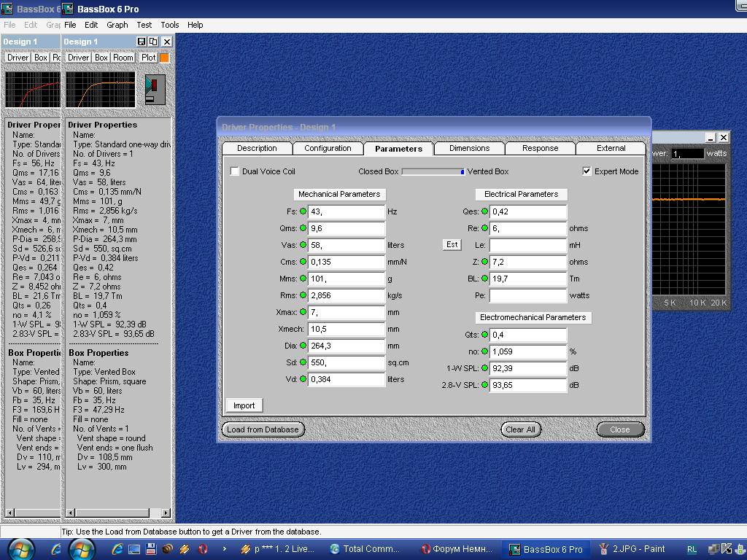Click the text 'F3 = 47,29 Hz'
Viewport: 747px width, 560px height.
pos(98,410)
